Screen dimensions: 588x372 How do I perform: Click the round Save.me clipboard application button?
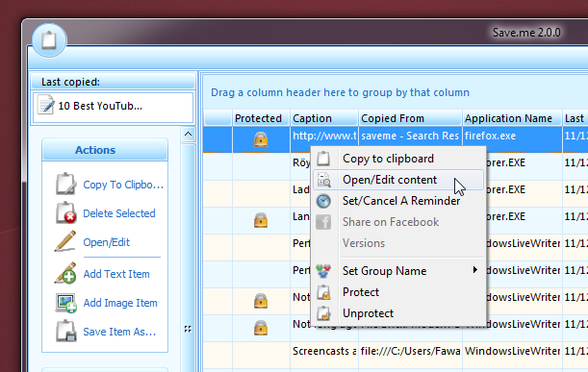pyautogui.click(x=49, y=40)
